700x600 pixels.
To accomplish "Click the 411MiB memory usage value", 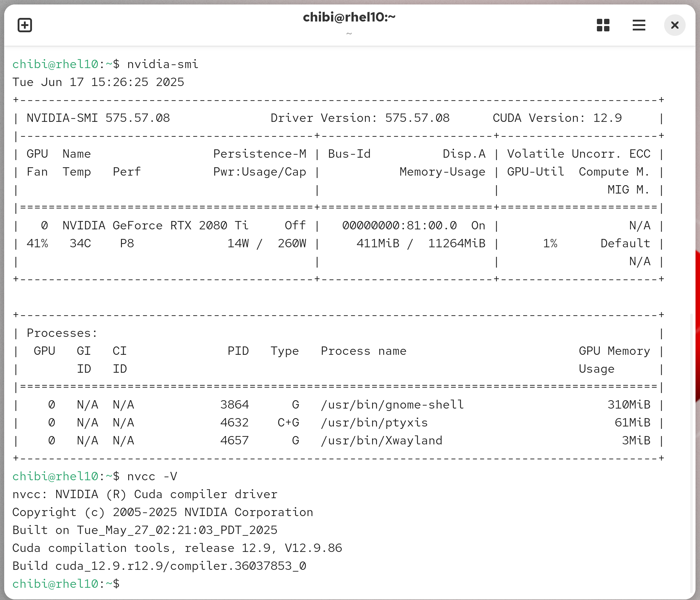I will tap(378, 243).
